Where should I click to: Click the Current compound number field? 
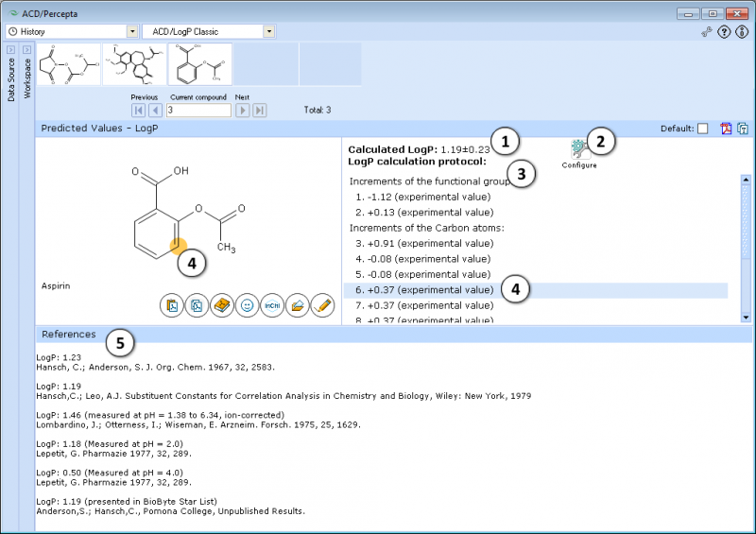(x=198, y=111)
